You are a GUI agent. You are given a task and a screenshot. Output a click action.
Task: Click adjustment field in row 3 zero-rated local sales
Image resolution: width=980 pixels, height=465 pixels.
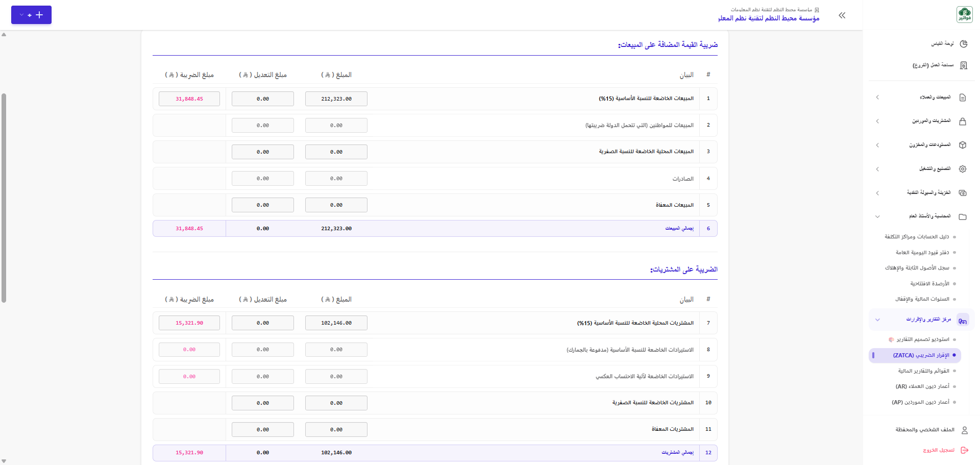[x=263, y=152]
